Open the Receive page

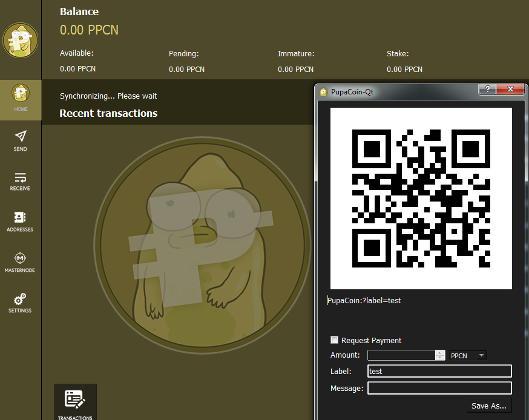click(20, 182)
